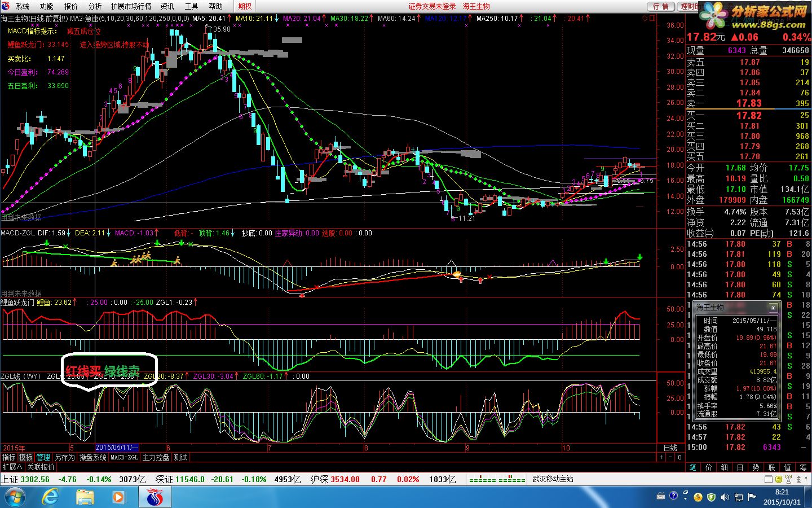Open Windows Media Player from taskbar
The image size is (812, 508).
click(119, 497)
